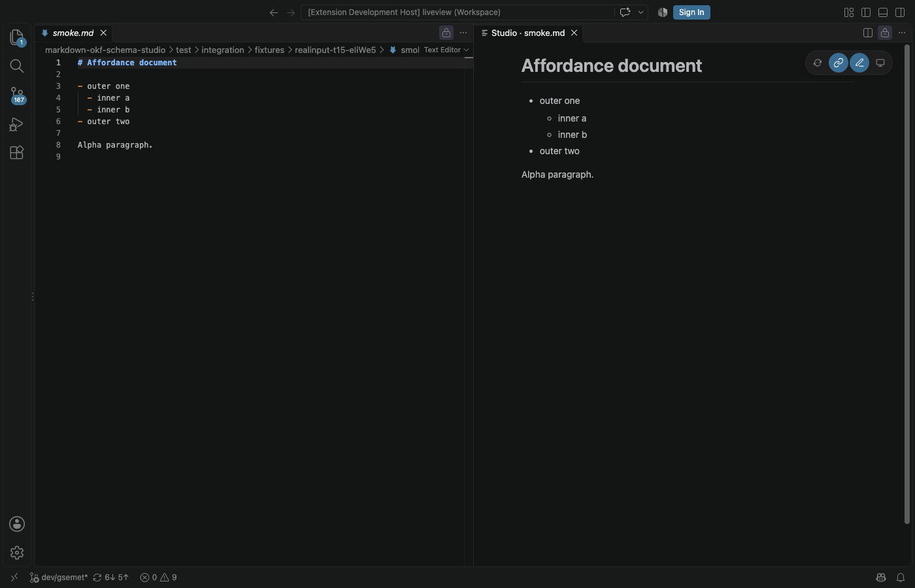The image size is (915, 588).
Task: Open the Extensions view
Action: [x=17, y=152]
